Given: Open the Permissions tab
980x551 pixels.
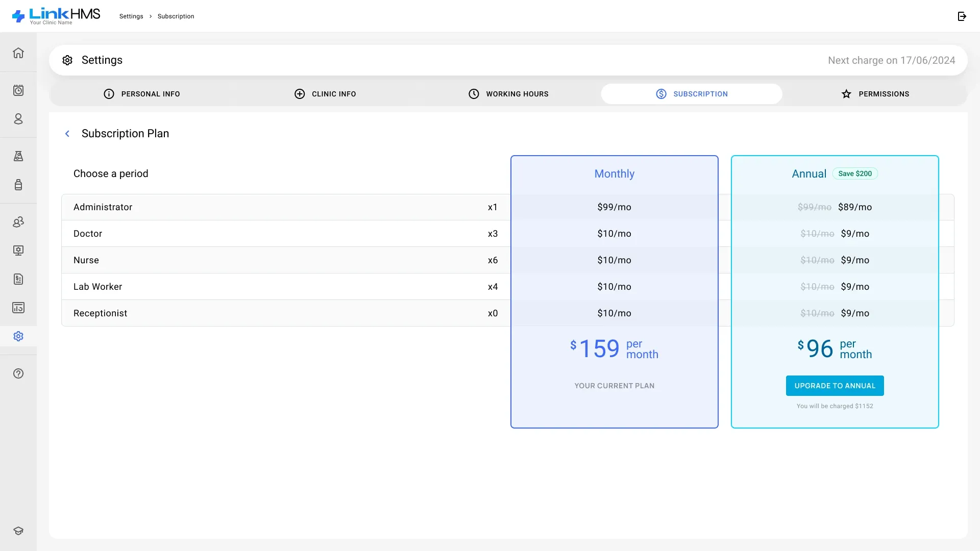Looking at the screenshot, I should 875,94.
